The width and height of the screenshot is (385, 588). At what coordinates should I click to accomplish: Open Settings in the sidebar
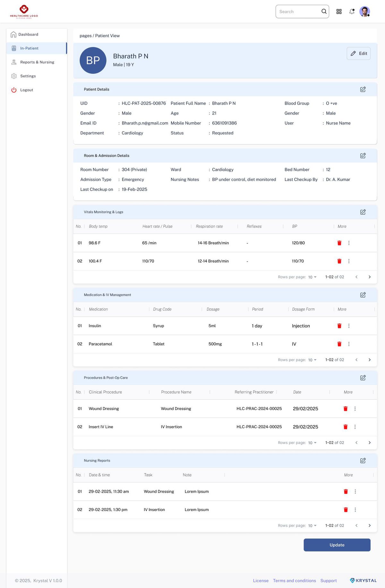tap(37, 76)
